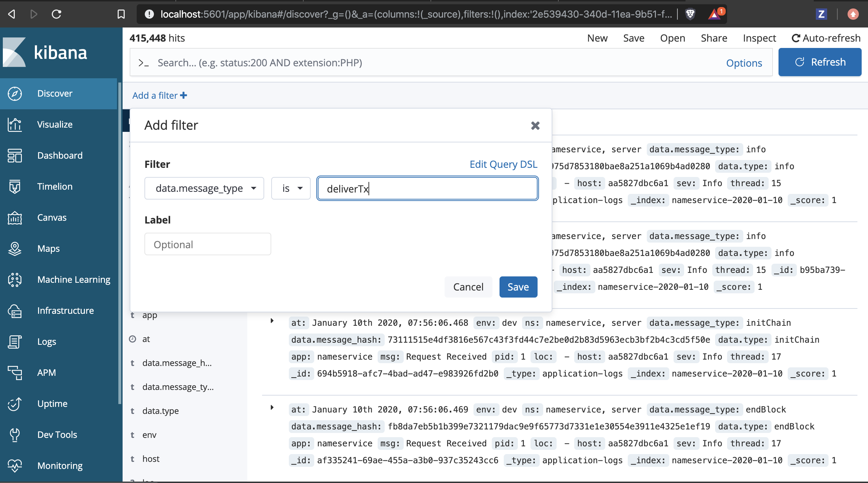Expand the endBlock log entry
Viewport: 868px width, 483px height.
(x=272, y=408)
